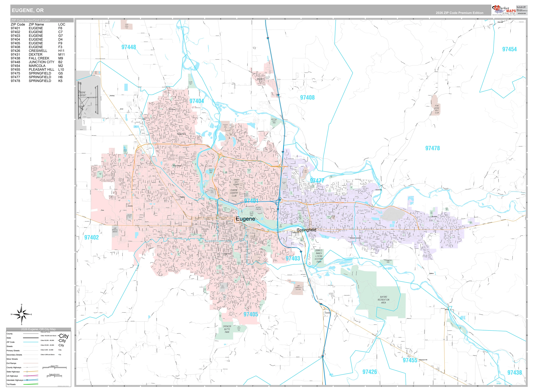Image resolution: width=535 pixels, height=392 pixels.
Task: Click the 2026 ZIP Code Premium Edition text
Action: tap(459, 13)
